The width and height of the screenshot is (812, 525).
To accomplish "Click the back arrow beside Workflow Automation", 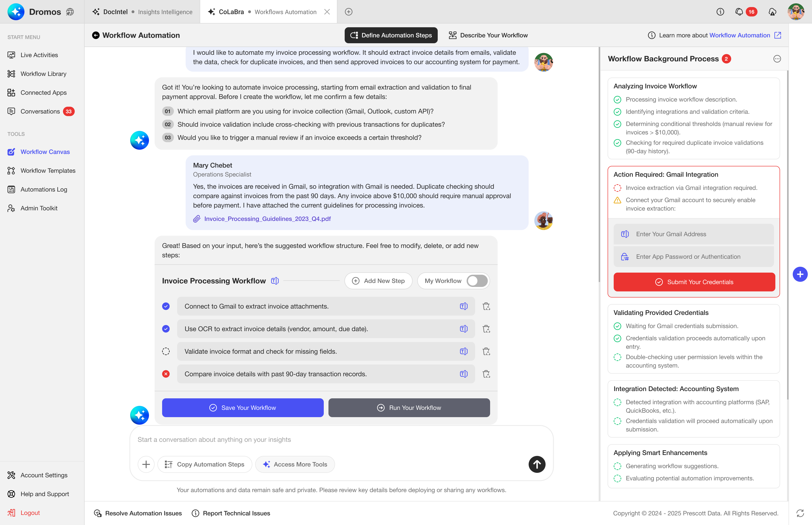I will pyautogui.click(x=96, y=35).
